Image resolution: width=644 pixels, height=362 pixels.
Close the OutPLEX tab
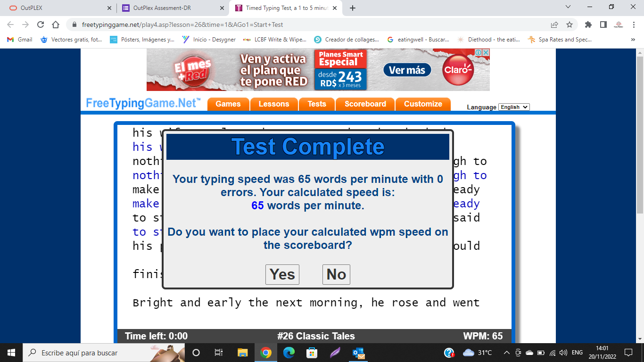tap(109, 8)
